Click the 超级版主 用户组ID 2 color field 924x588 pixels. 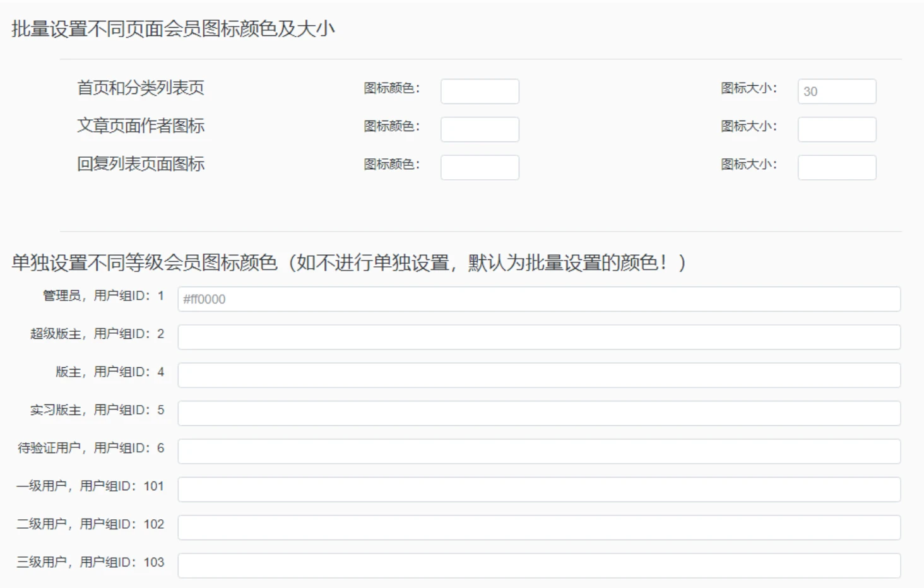coord(540,336)
